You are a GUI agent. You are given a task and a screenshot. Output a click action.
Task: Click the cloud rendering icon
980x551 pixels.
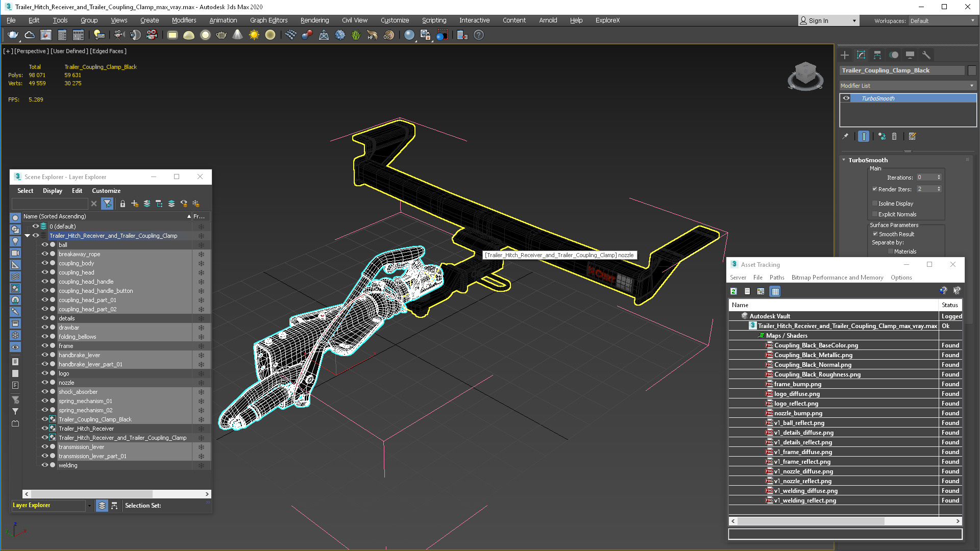pyautogui.click(x=30, y=35)
